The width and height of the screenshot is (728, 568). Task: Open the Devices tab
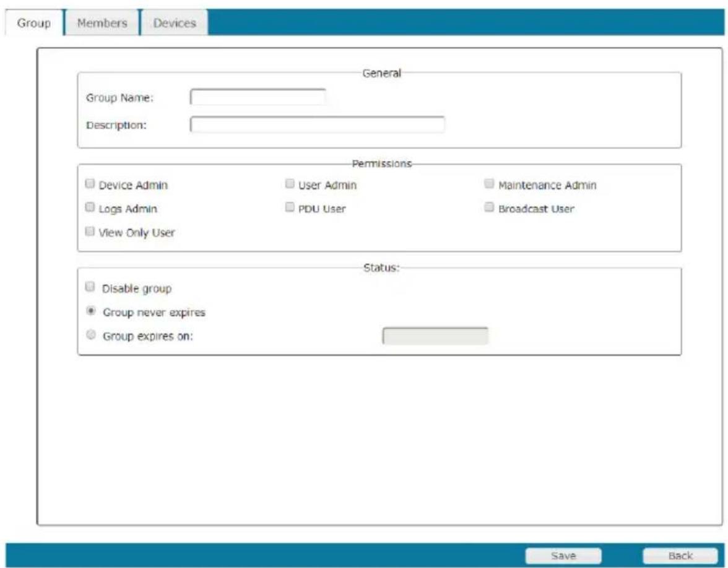point(175,23)
